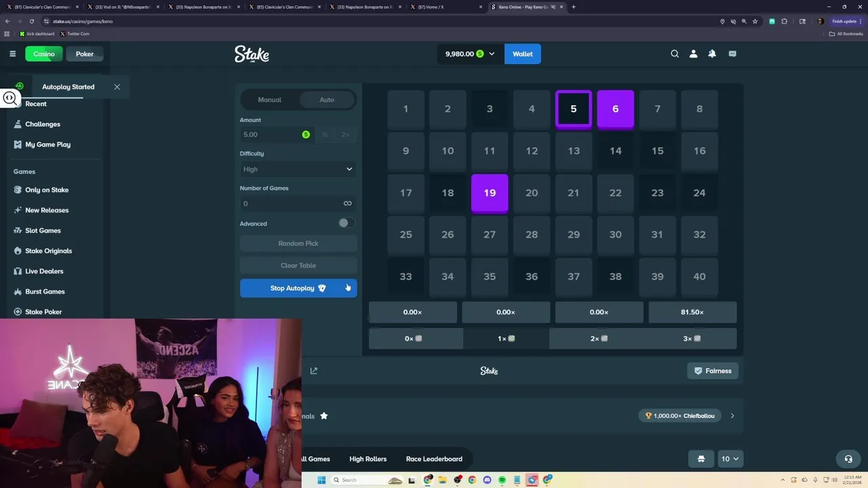Click the Challenges sidebar icon
Image resolution: width=868 pixels, height=488 pixels.
click(x=18, y=124)
